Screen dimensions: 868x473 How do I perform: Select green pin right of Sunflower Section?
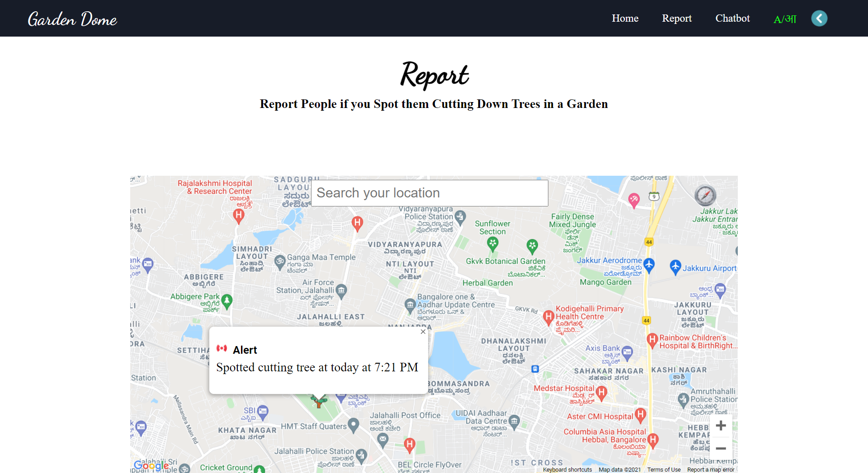pos(533,247)
